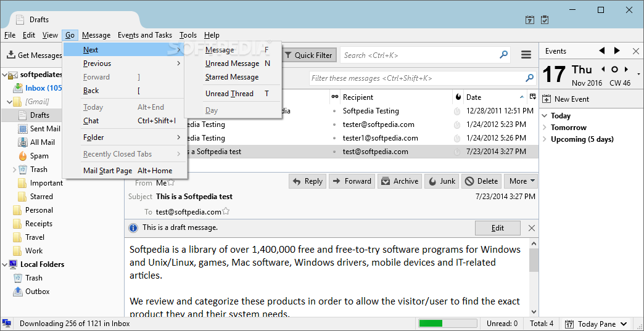Open the Calendar tab icon
Viewport: 644px width, 331px height.
pyautogui.click(x=530, y=20)
